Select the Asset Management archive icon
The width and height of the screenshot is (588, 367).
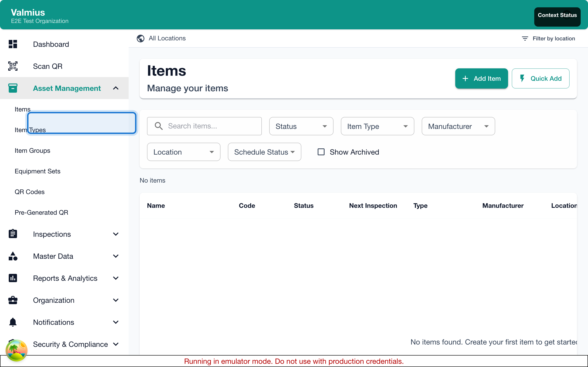[x=13, y=88]
